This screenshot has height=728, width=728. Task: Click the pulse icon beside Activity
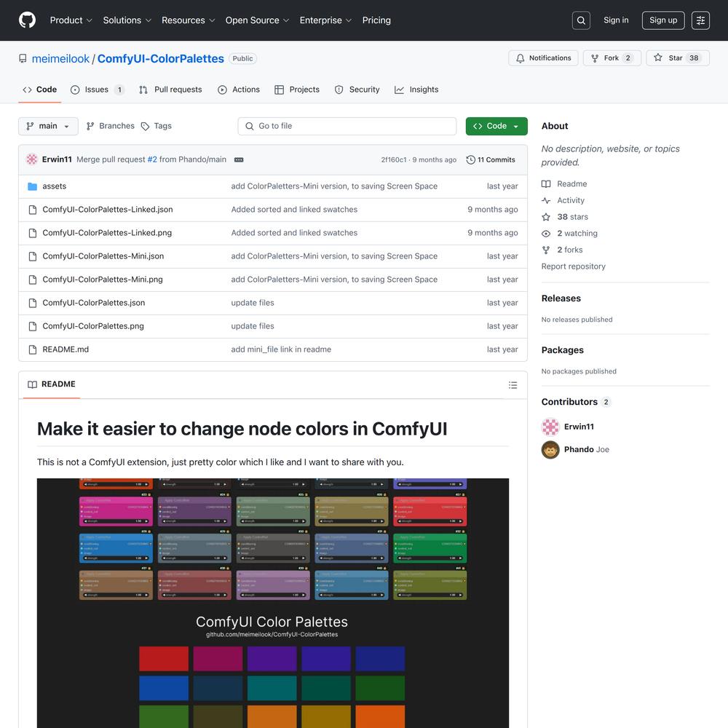pyautogui.click(x=546, y=201)
